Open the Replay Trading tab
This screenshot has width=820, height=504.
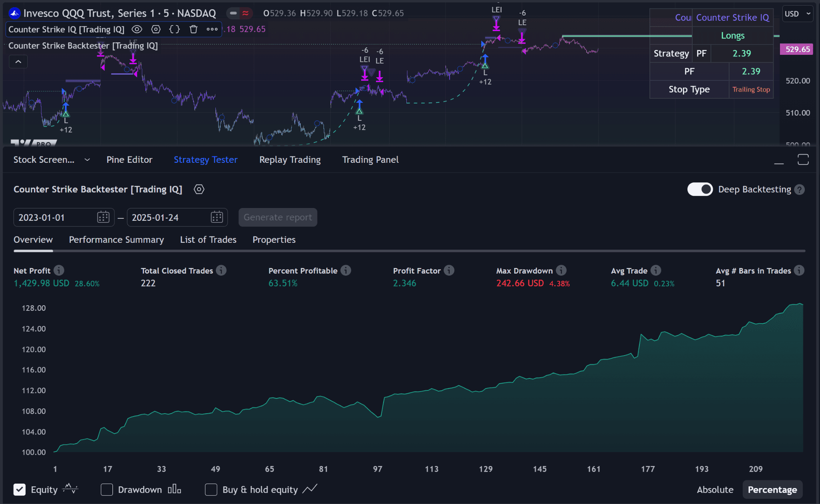tap(290, 160)
